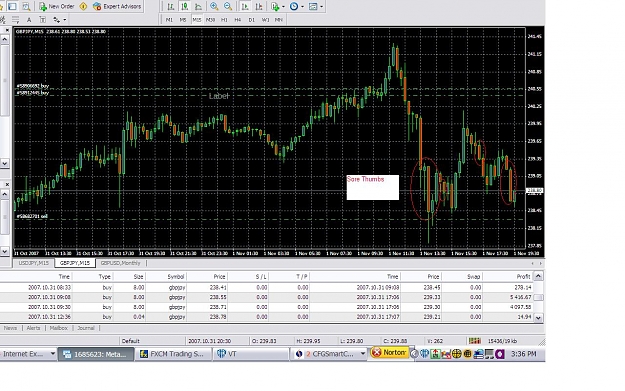Expand the templates dropdown arrow
Image resolution: width=625 pixels, height=391 pixels.
tap(321, 7)
